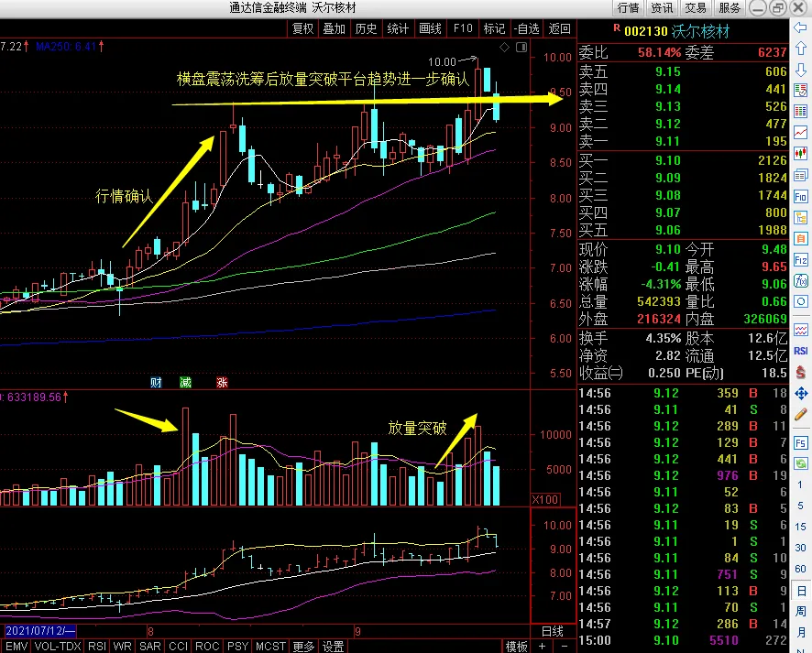Click the F10 company info sidebar icon
The width and height of the screenshot is (812, 653).
point(801,197)
